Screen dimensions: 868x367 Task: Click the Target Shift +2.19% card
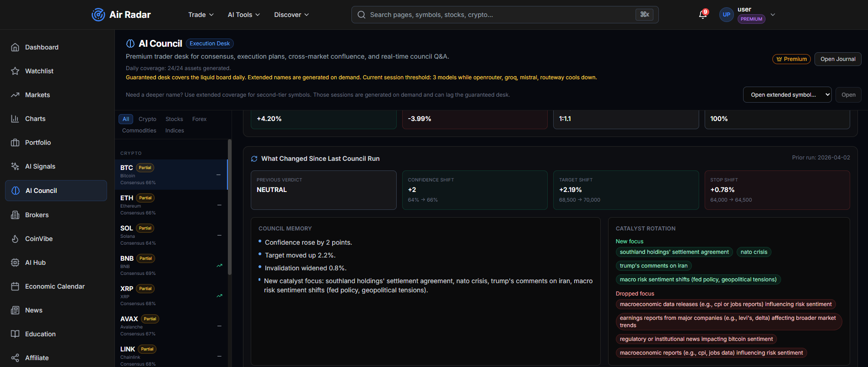pyautogui.click(x=626, y=190)
